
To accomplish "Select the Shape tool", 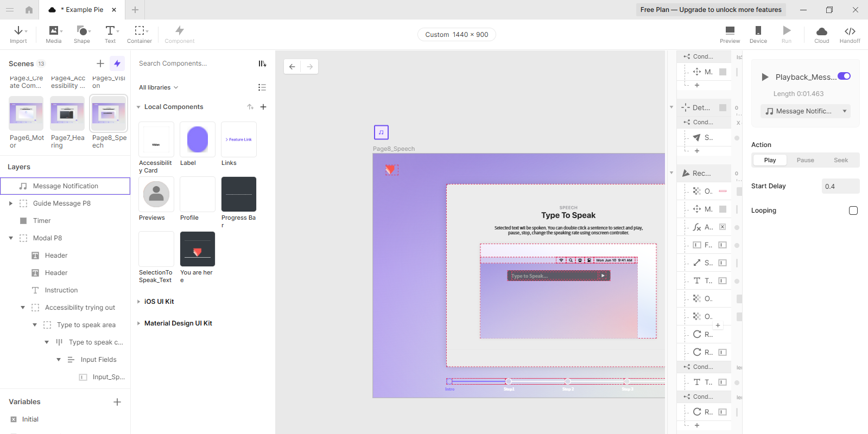I will click(82, 34).
